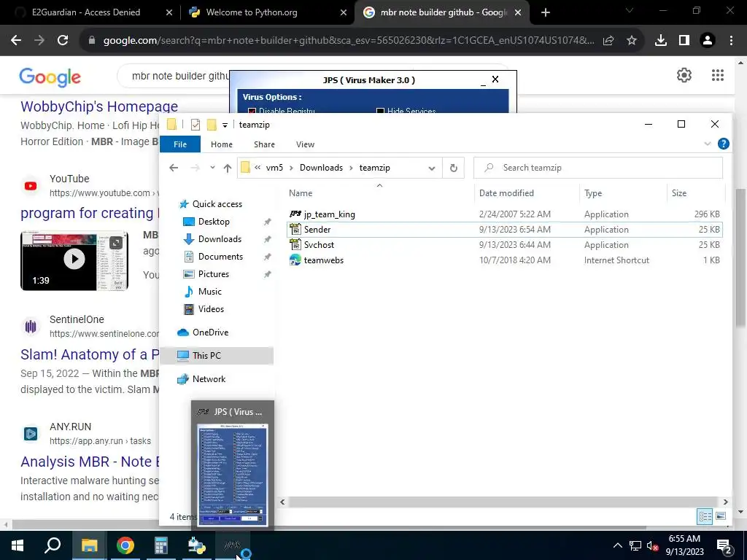Switch to the Home ribbon tab
The width and height of the screenshot is (747, 560).
click(222, 144)
